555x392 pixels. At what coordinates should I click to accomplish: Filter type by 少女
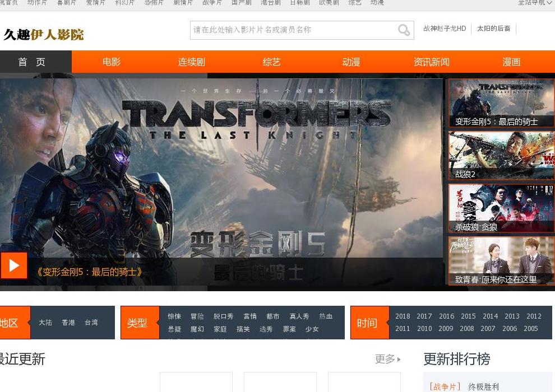coord(312,329)
